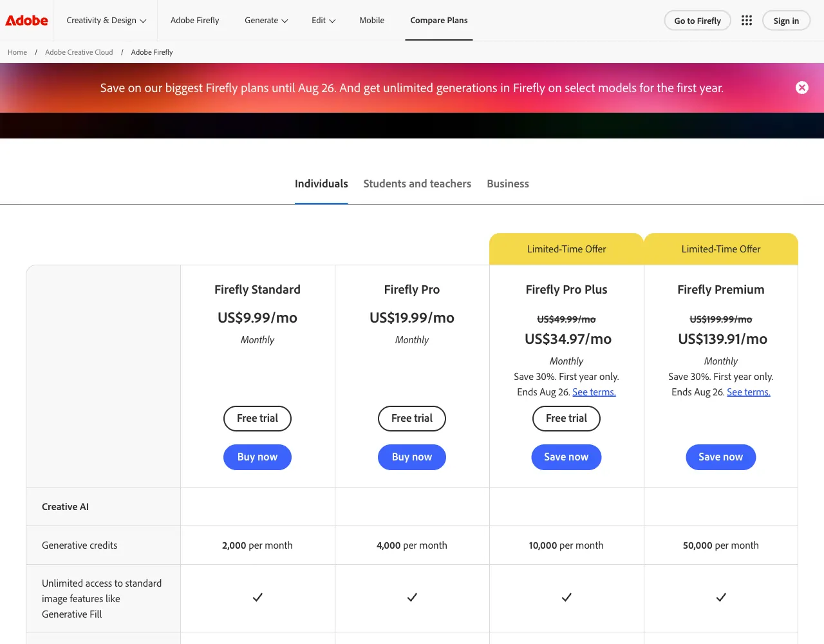Click Adobe Firefly breadcrumb
The image size is (824, 644).
click(152, 52)
